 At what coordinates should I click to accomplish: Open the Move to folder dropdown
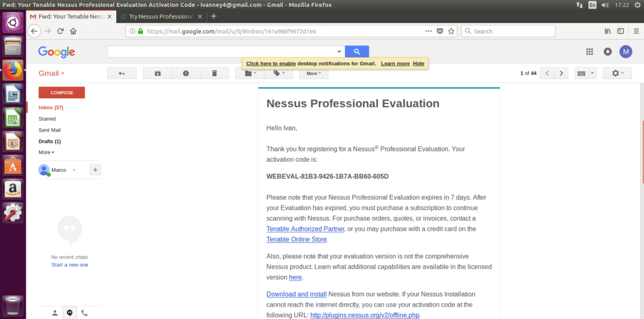pos(250,73)
